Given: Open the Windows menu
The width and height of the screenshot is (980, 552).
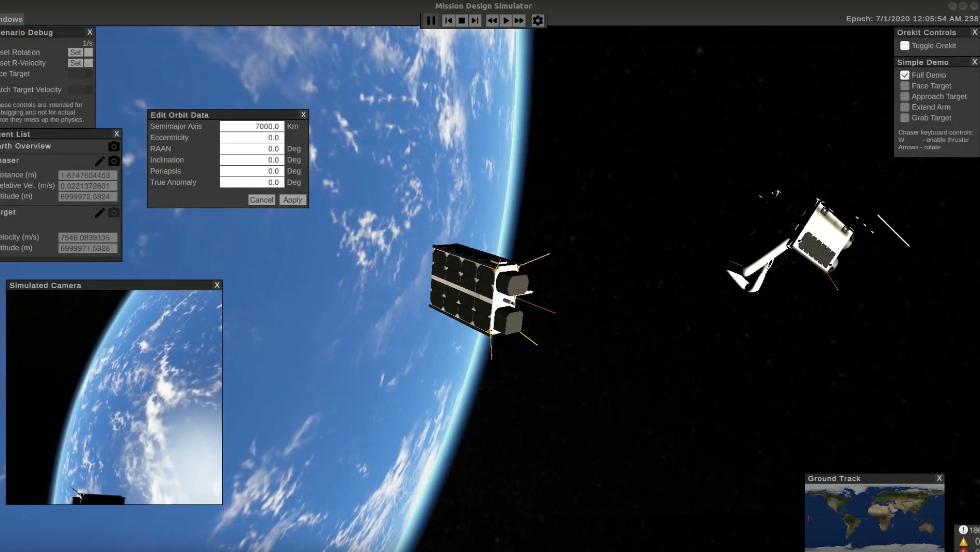Looking at the screenshot, I should 11,19.
